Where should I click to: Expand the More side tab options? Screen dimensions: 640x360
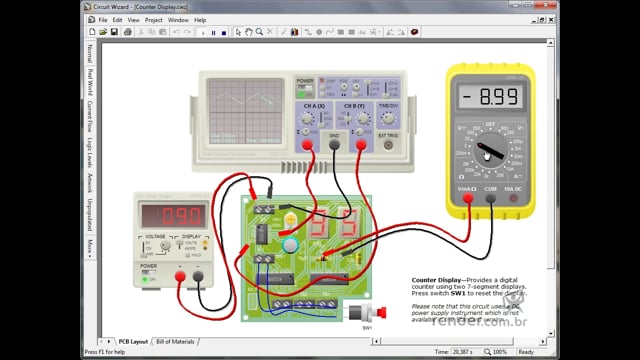pyautogui.click(x=90, y=248)
